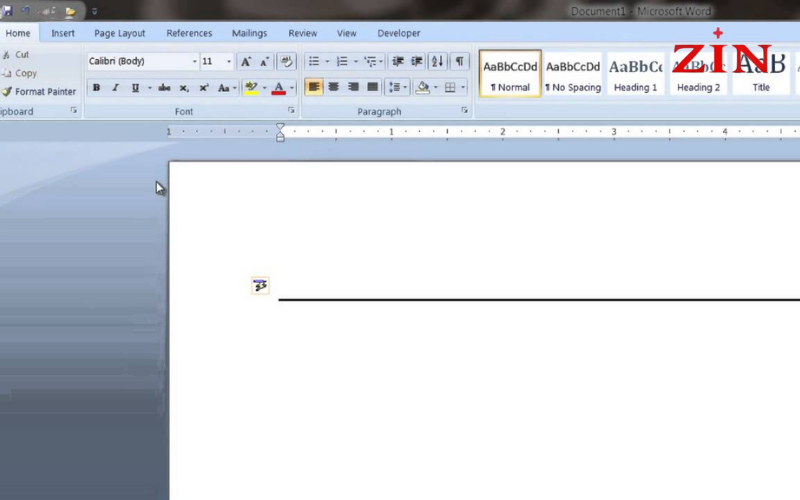The width and height of the screenshot is (800, 500).
Task: Apply the Normal style
Action: pos(510,73)
